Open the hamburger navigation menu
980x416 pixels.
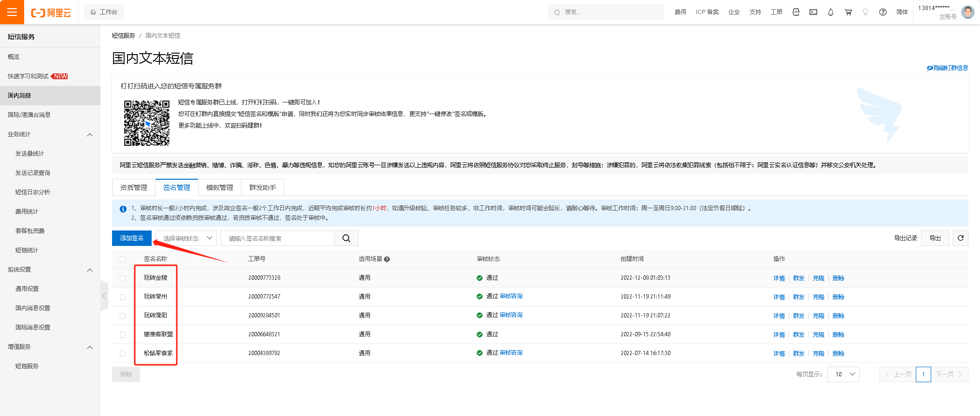pos(12,12)
